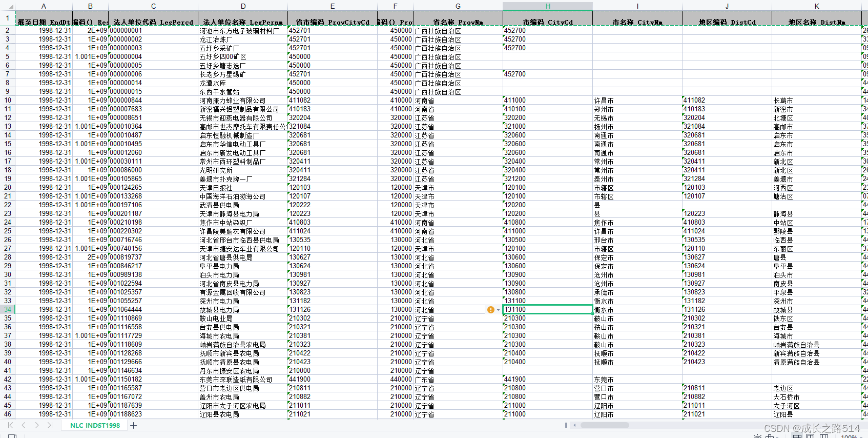Click province cell 广东省

coord(458,380)
